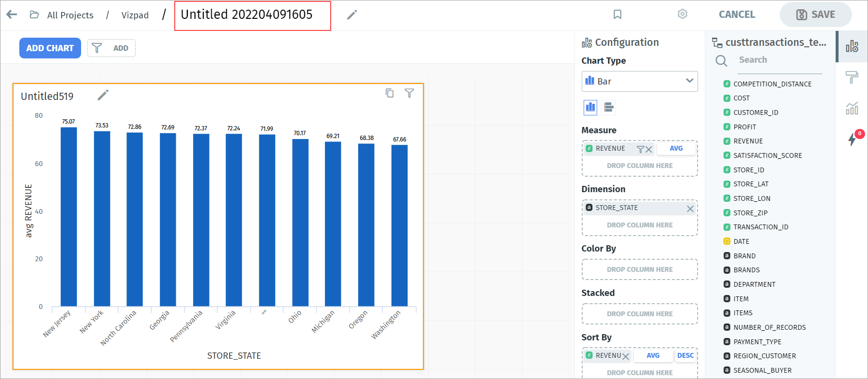Select the BRAND column
The height and width of the screenshot is (379, 868).
click(x=744, y=256)
